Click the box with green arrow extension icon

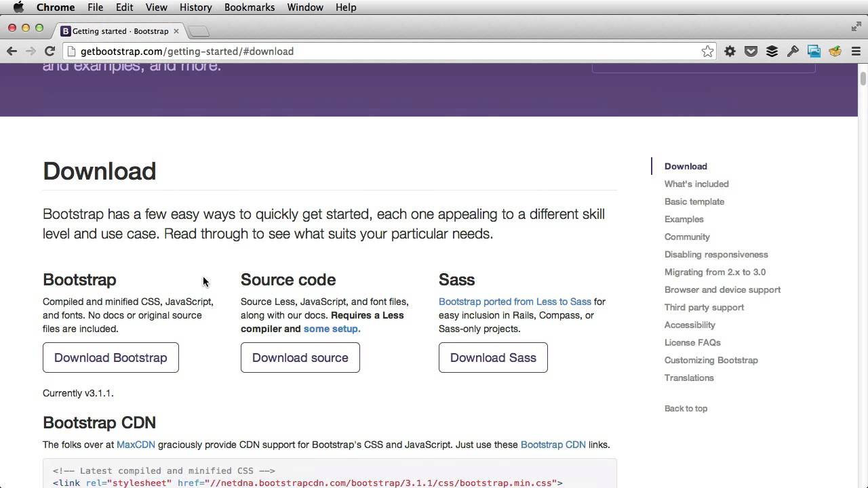[x=835, y=52]
